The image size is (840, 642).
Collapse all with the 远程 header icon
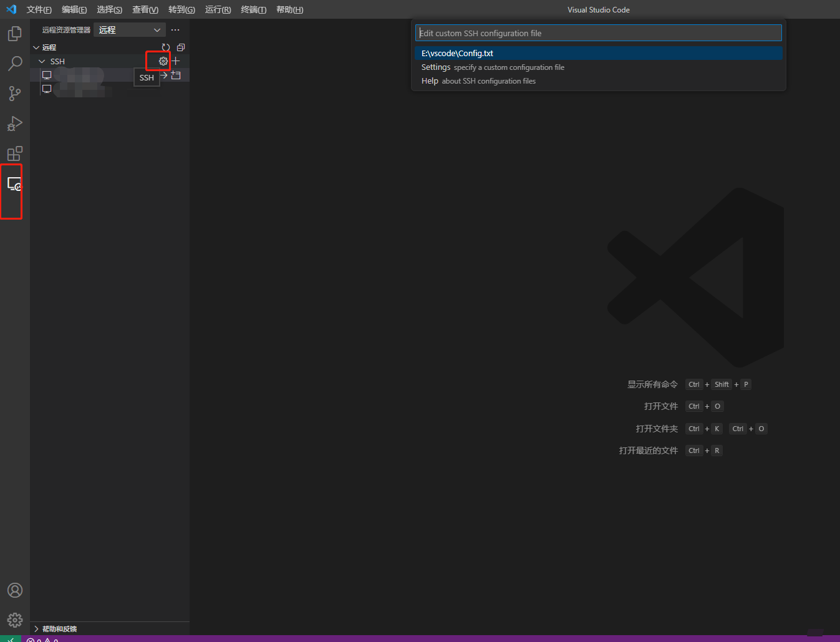[x=181, y=47]
